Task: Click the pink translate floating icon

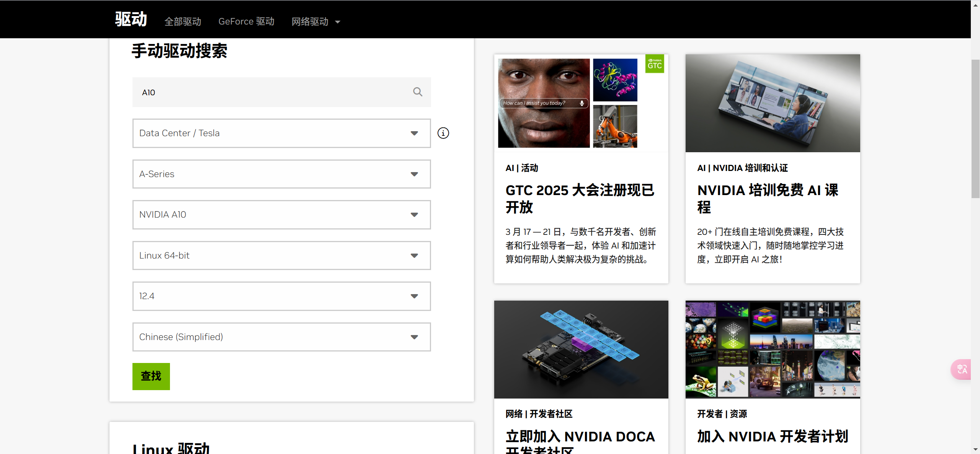Action: coord(962,369)
